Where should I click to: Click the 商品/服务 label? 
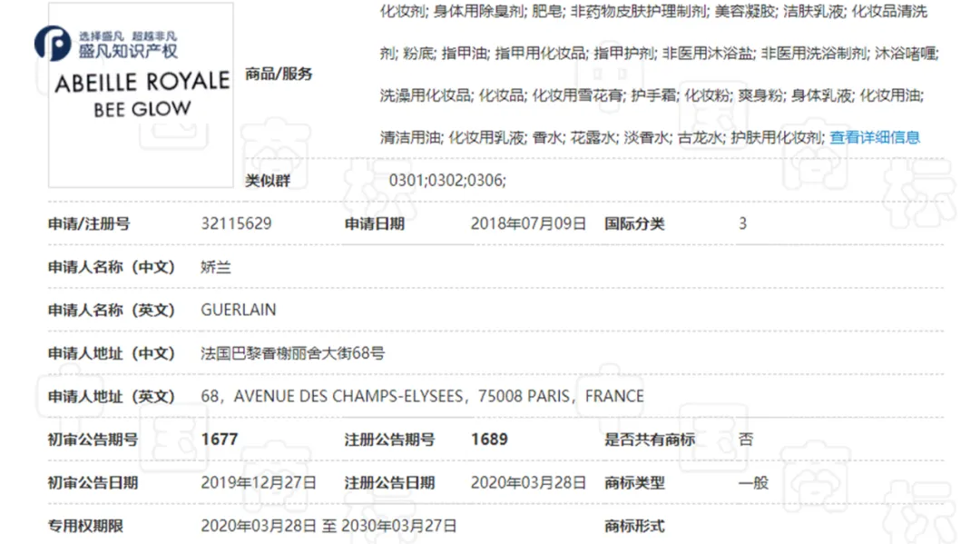point(279,74)
